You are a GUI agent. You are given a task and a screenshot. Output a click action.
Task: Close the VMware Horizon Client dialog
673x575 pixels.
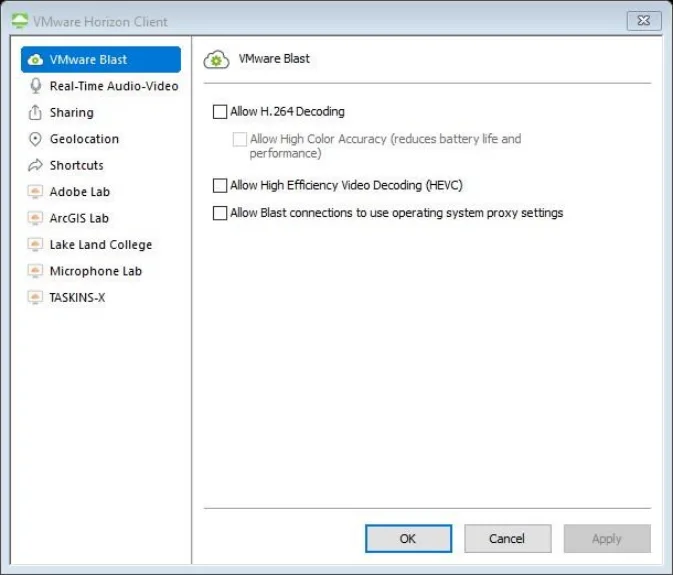(x=644, y=21)
